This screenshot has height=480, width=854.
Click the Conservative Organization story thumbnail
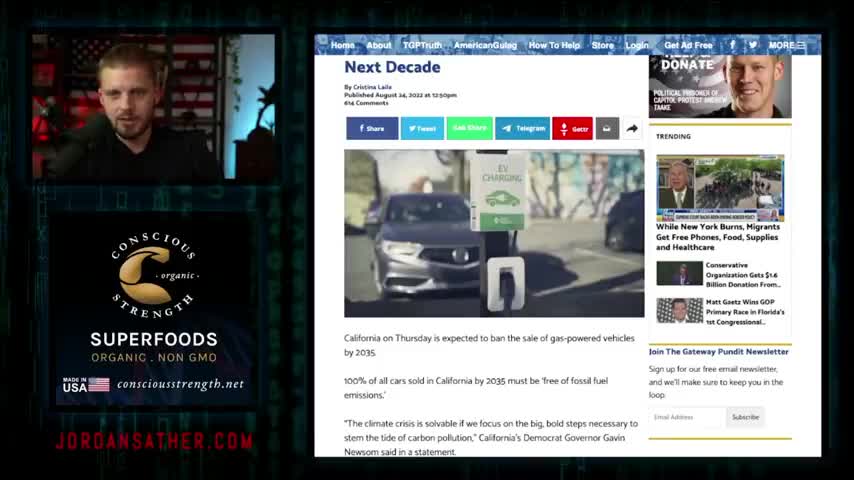tap(679, 274)
